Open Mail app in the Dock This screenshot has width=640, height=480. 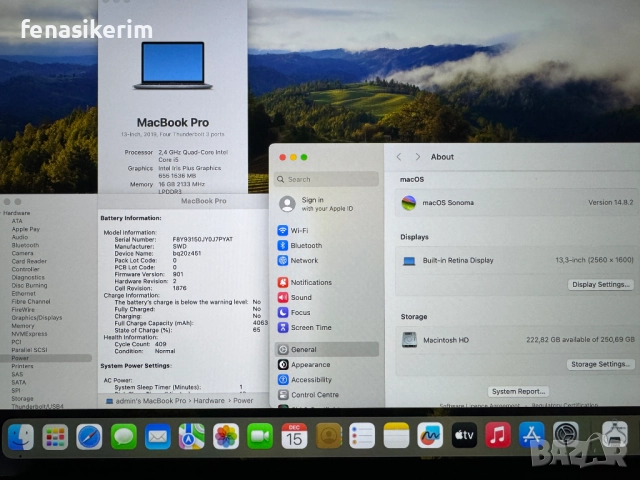(158, 436)
